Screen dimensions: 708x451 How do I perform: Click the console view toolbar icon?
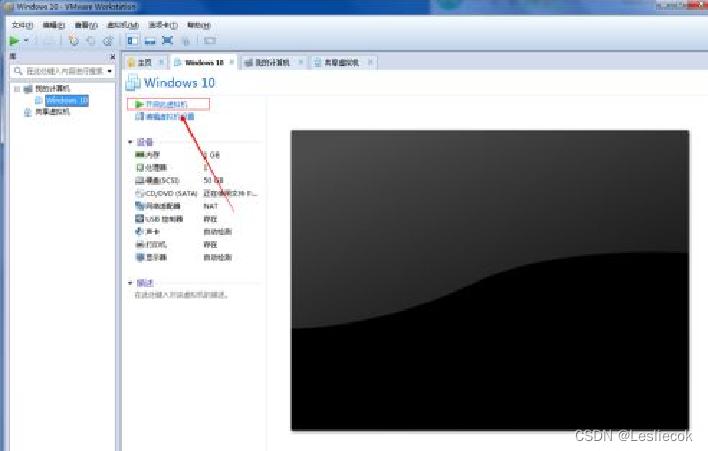click(210, 41)
